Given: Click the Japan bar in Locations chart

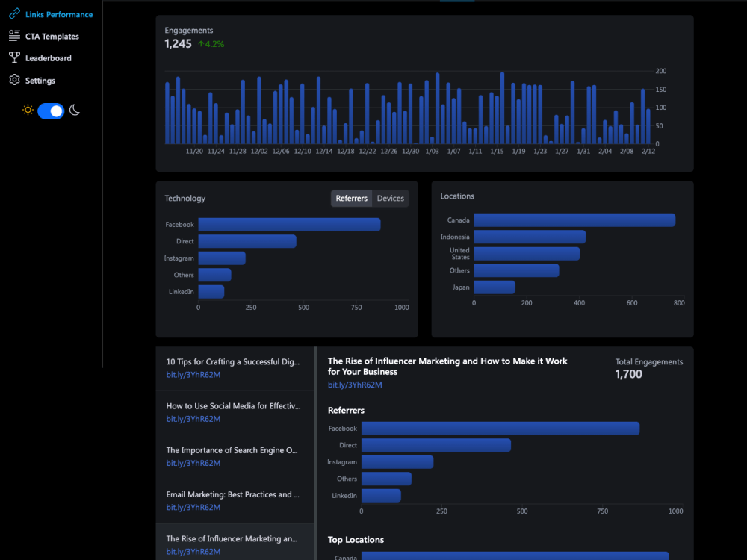Looking at the screenshot, I should pos(495,287).
